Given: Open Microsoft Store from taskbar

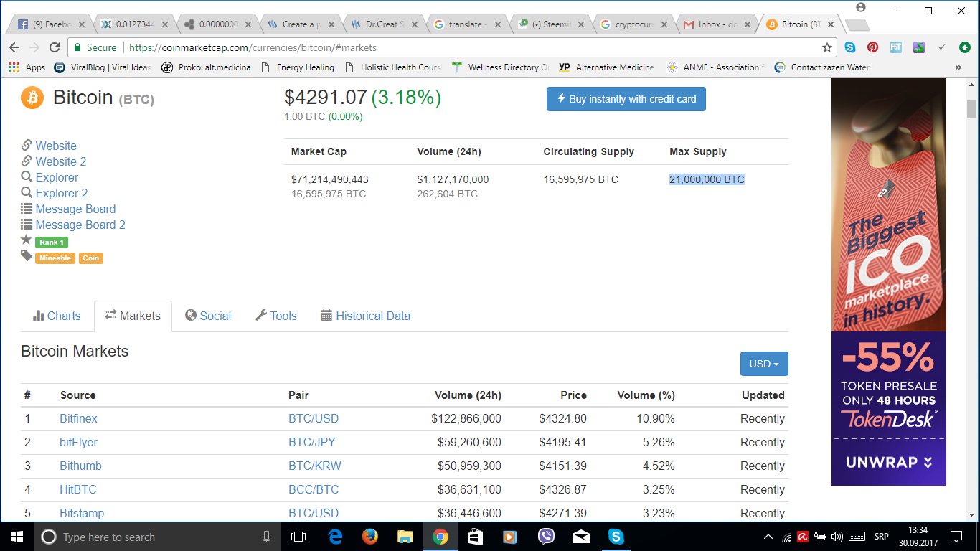Looking at the screenshot, I should [x=475, y=537].
